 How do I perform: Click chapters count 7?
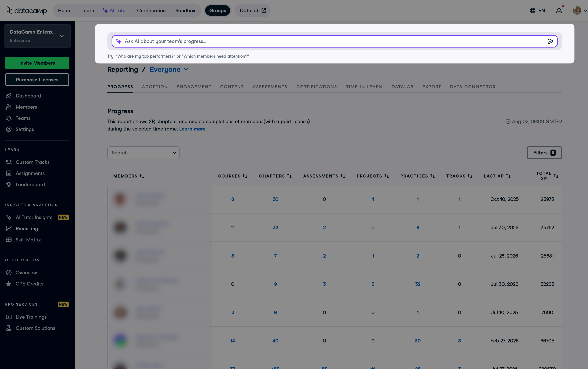tap(275, 256)
